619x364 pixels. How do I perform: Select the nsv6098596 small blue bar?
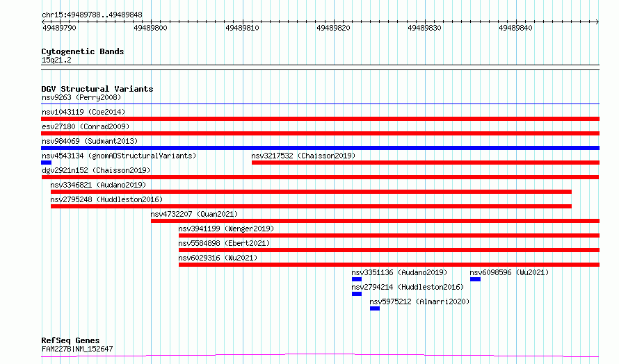point(475,279)
